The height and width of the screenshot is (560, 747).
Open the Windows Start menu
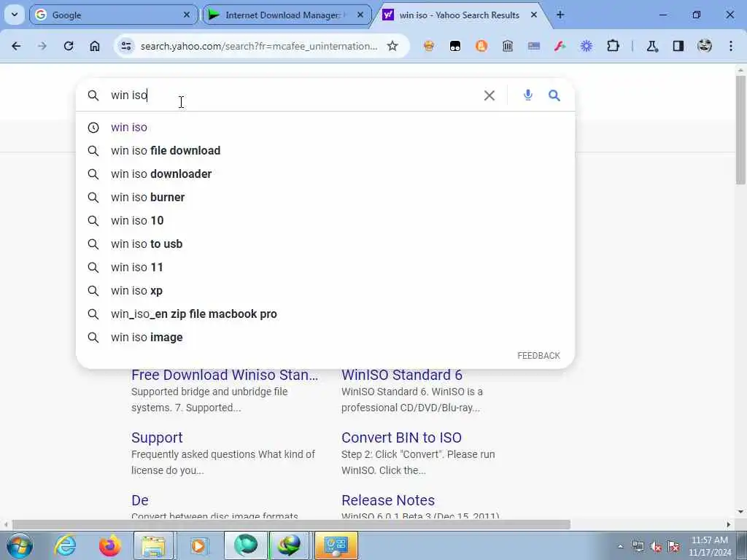click(20, 545)
